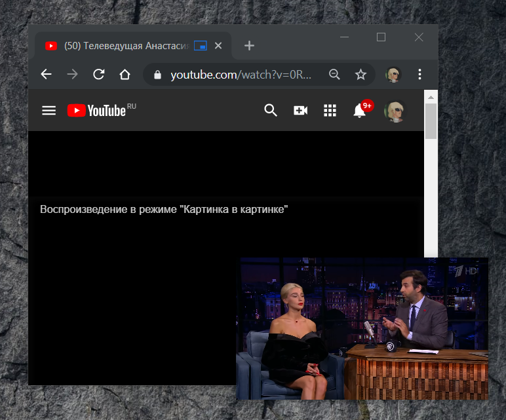Bookmark this page with the star
The height and width of the screenshot is (420, 506).
360,75
